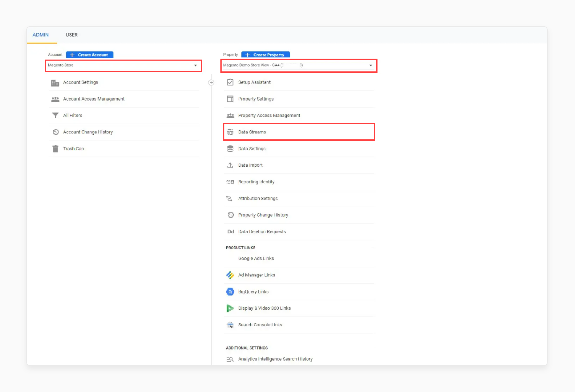View Account Change History

click(88, 132)
